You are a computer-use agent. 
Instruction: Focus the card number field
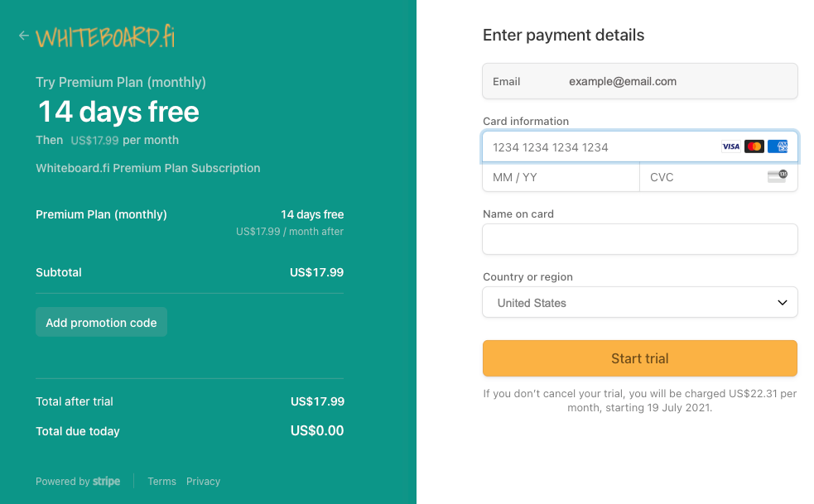point(639,146)
